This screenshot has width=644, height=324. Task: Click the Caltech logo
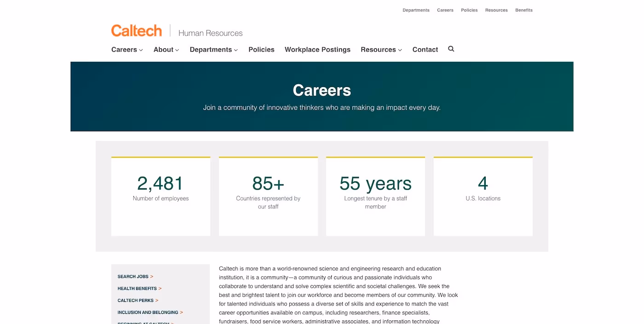point(136,30)
